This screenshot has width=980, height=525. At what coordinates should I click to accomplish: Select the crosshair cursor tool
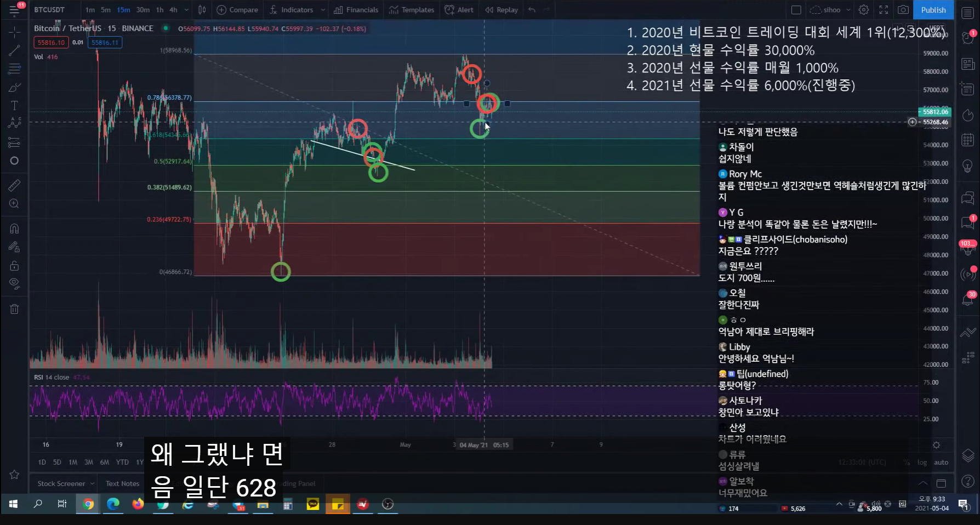click(x=14, y=32)
